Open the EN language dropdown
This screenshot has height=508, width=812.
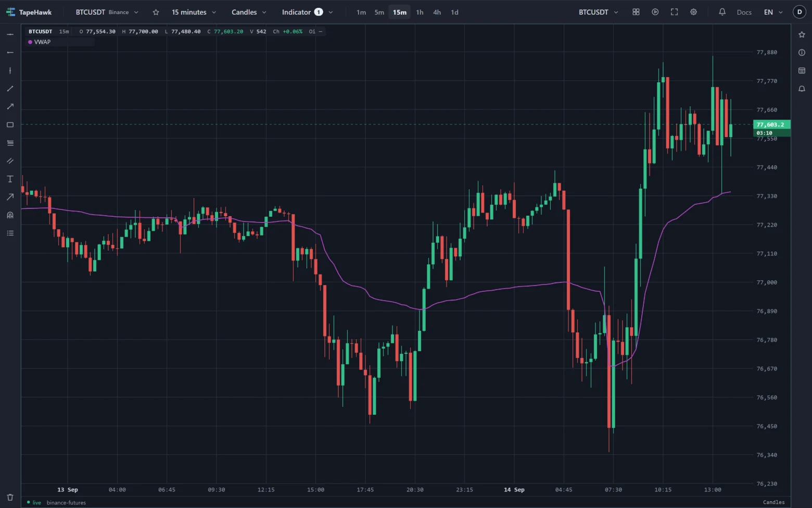[773, 12]
